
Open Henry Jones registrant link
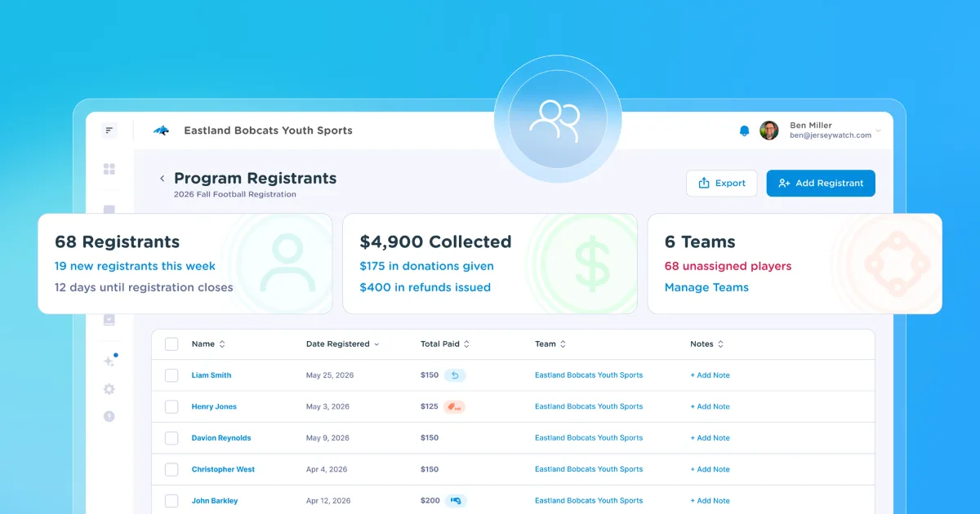coord(214,406)
